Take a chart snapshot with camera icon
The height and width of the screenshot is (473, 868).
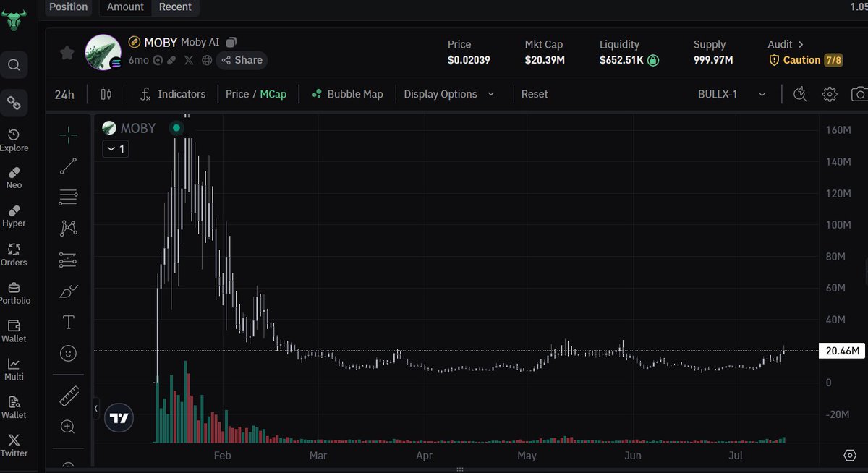(x=859, y=94)
